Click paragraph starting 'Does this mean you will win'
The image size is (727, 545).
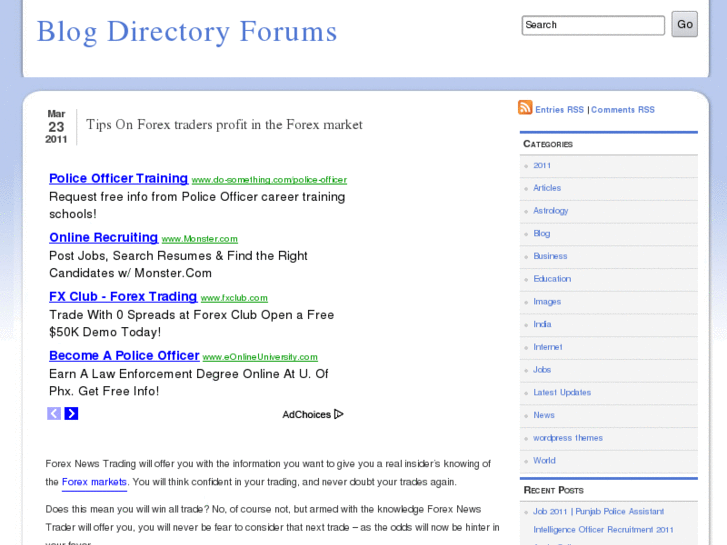tap(272, 524)
